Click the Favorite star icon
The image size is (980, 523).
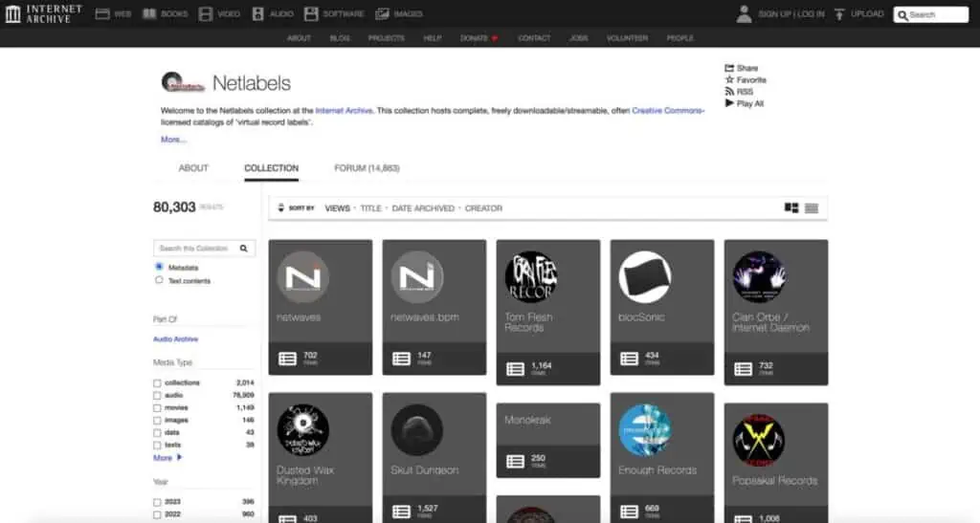pyautogui.click(x=728, y=80)
